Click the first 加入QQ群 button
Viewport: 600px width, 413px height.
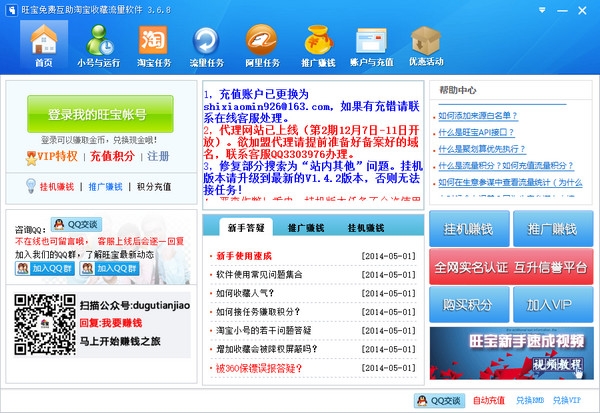click(45, 268)
